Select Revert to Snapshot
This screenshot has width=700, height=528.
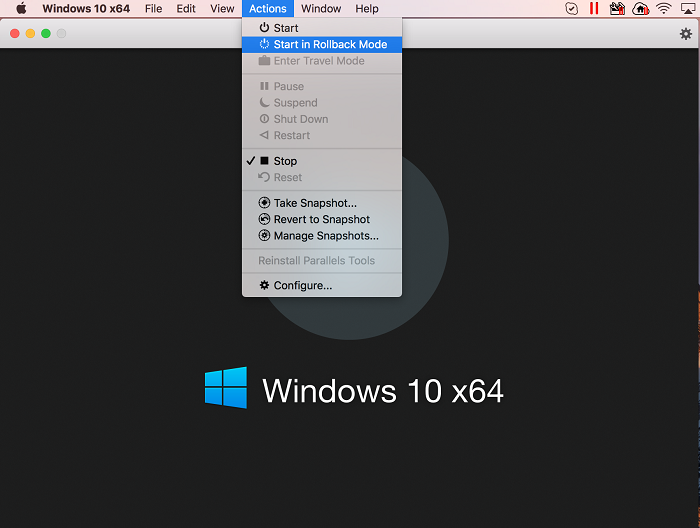point(321,219)
